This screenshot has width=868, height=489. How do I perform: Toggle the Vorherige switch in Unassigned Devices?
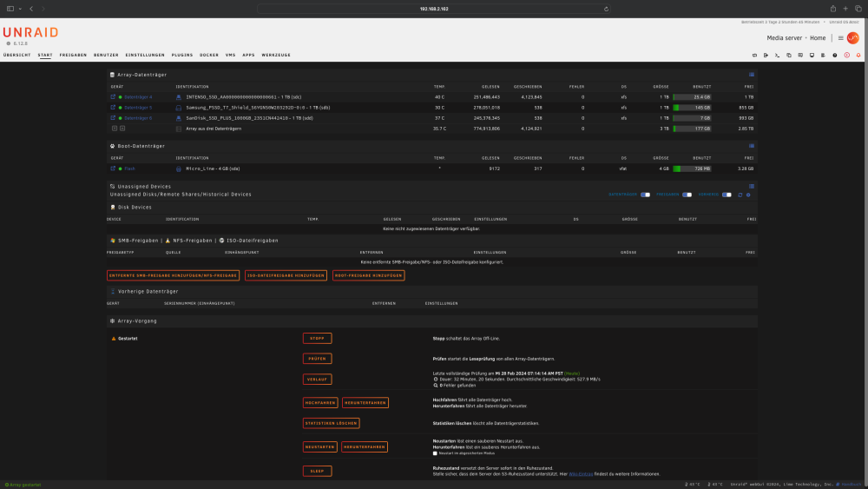click(727, 195)
